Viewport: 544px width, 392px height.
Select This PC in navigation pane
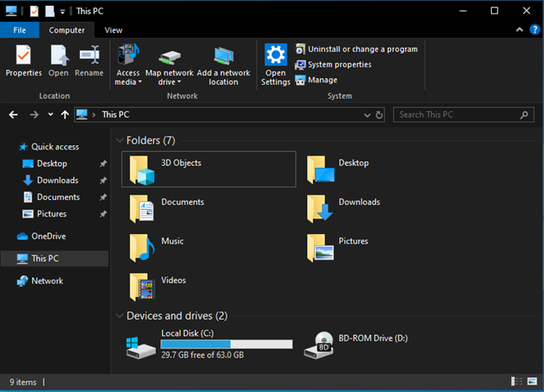(55, 259)
